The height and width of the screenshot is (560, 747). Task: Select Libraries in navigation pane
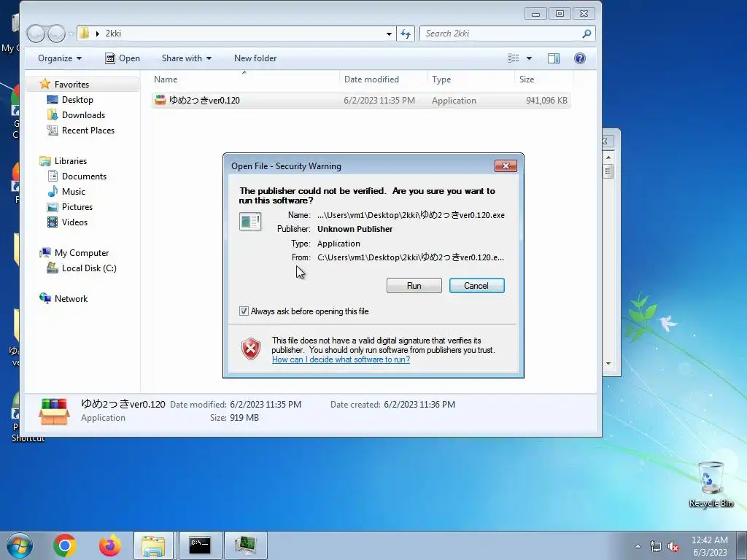71,161
